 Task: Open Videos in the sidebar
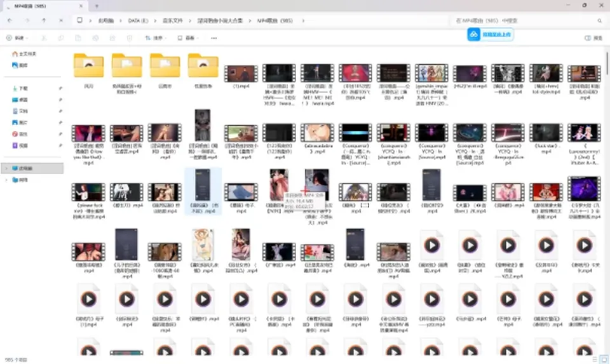(x=20, y=145)
